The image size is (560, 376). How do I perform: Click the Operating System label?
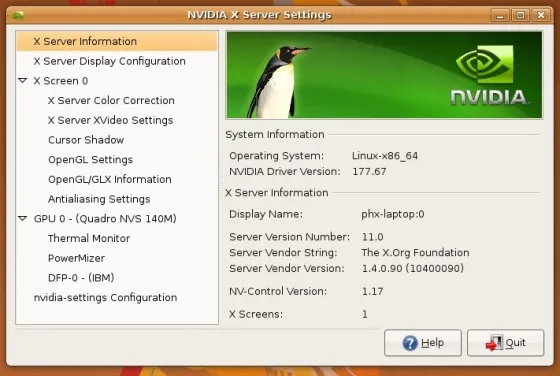point(276,156)
